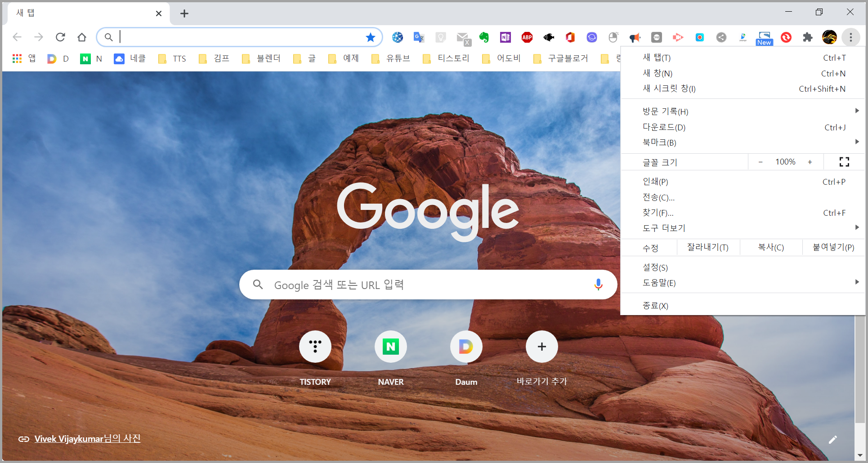Open the profile avatar menu
868x463 pixels.
tap(829, 37)
